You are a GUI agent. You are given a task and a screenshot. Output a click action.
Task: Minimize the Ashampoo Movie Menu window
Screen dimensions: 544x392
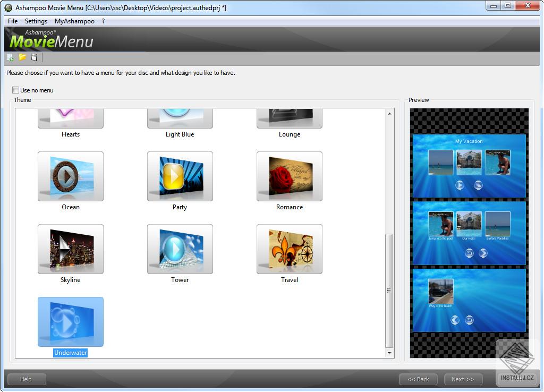click(x=494, y=5)
